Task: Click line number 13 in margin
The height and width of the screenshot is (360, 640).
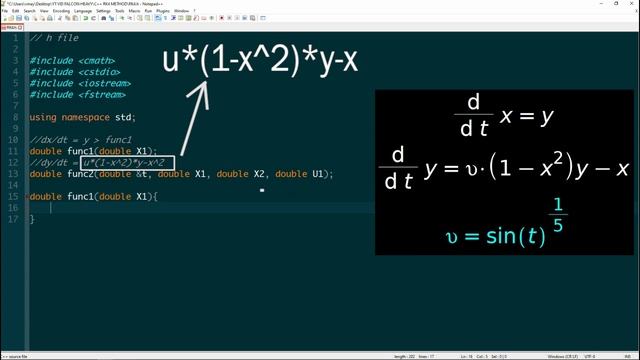Action: pos(13,174)
